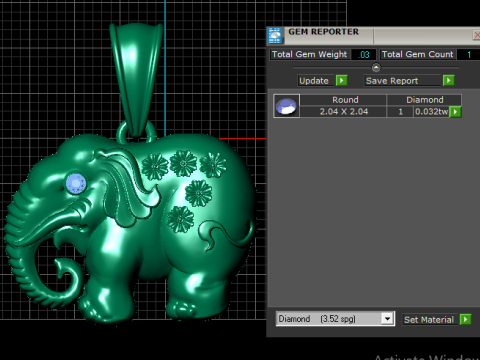Select the blue gem in the elephant's eye
The height and width of the screenshot is (360, 480).
coord(76,183)
